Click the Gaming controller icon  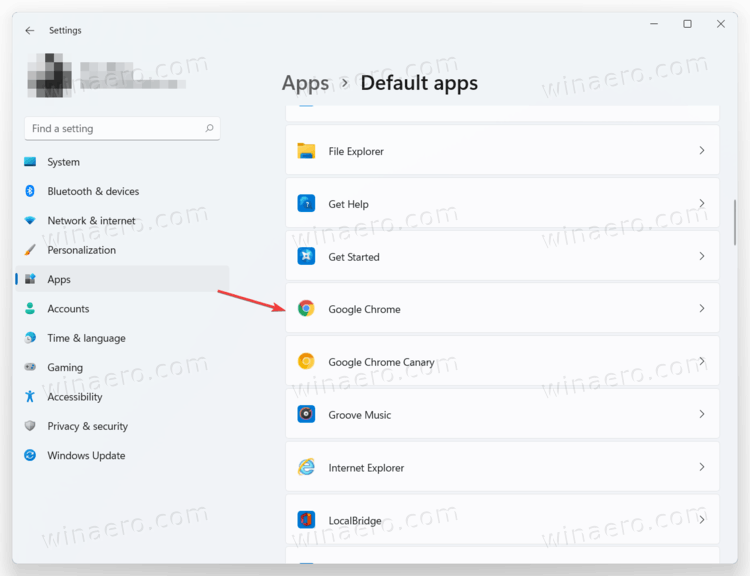click(x=30, y=367)
